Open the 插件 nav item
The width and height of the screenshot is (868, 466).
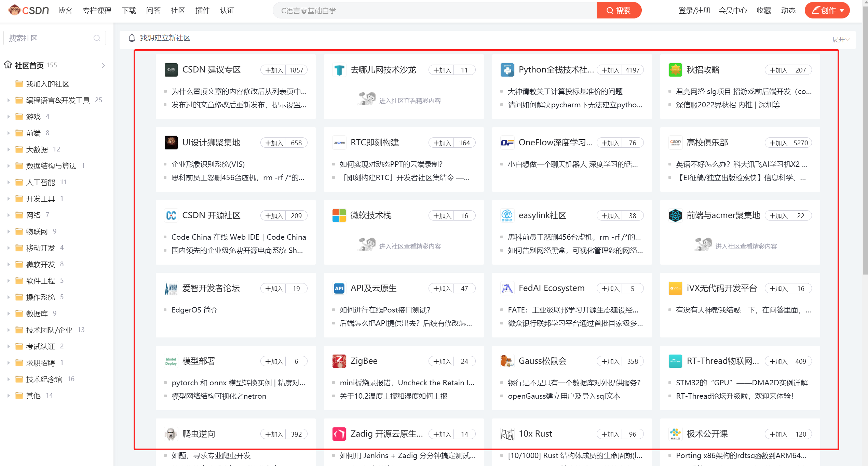point(203,11)
